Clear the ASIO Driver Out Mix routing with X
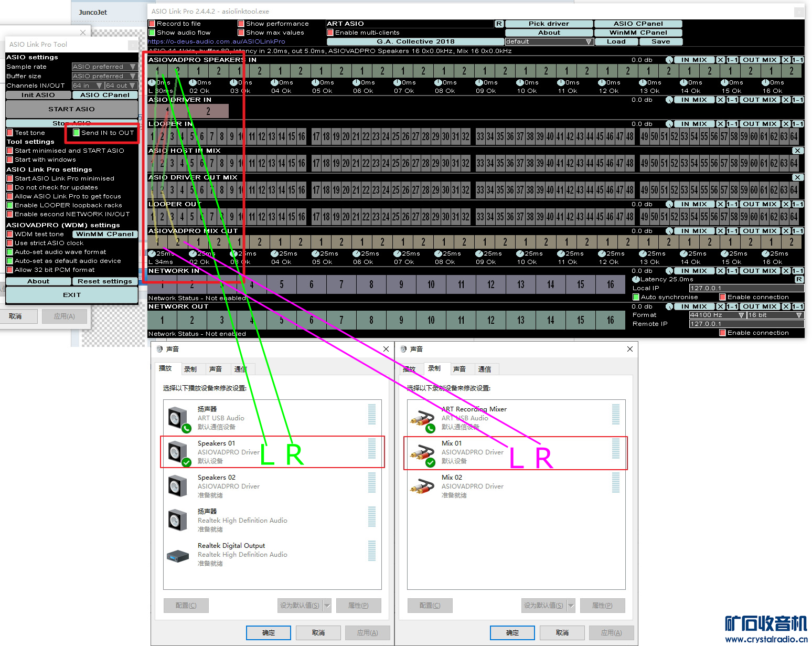Screen dimensions: 812x646 (797, 177)
